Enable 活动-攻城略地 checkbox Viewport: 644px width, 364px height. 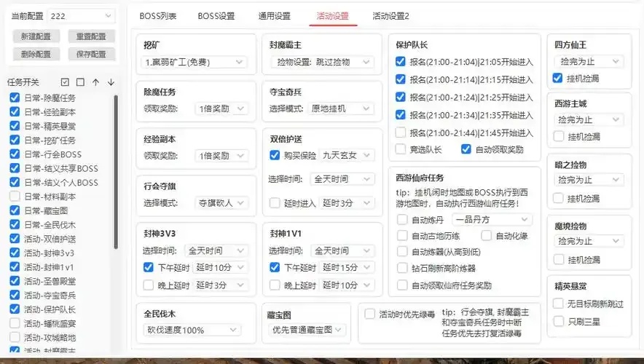click(x=15, y=337)
